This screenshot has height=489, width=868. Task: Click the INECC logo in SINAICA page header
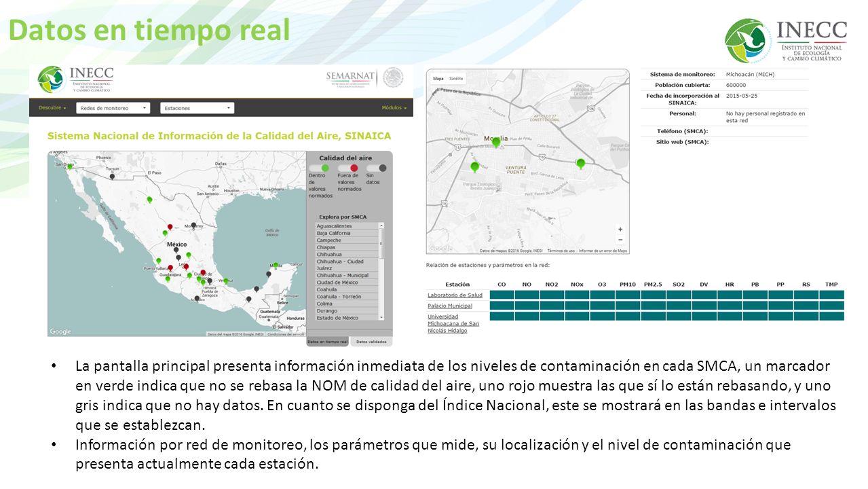point(75,79)
